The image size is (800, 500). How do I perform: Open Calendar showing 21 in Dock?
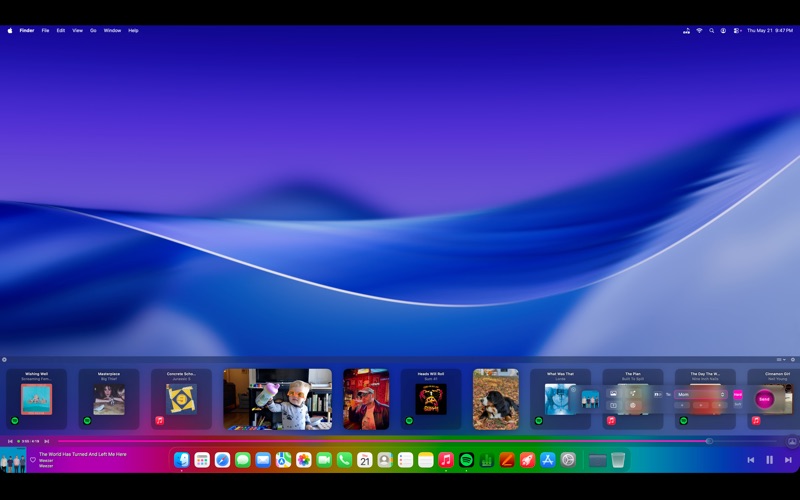365,460
